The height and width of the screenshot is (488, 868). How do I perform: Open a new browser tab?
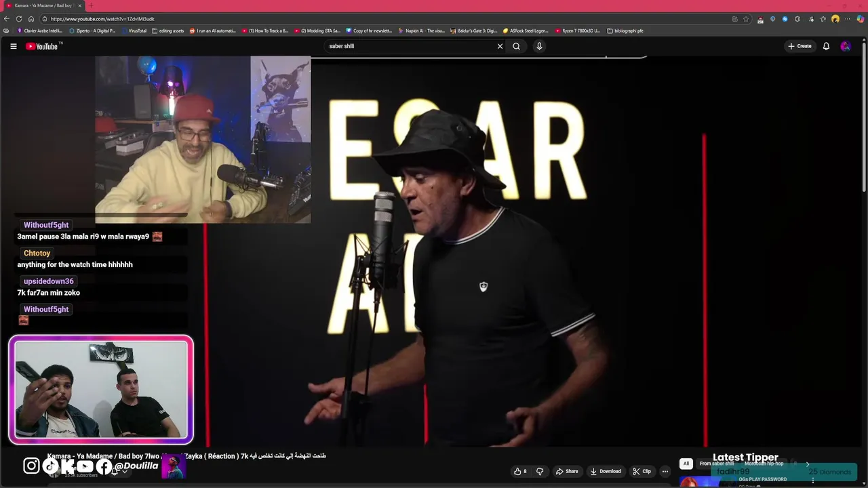pyautogui.click(x=91, y=5)
